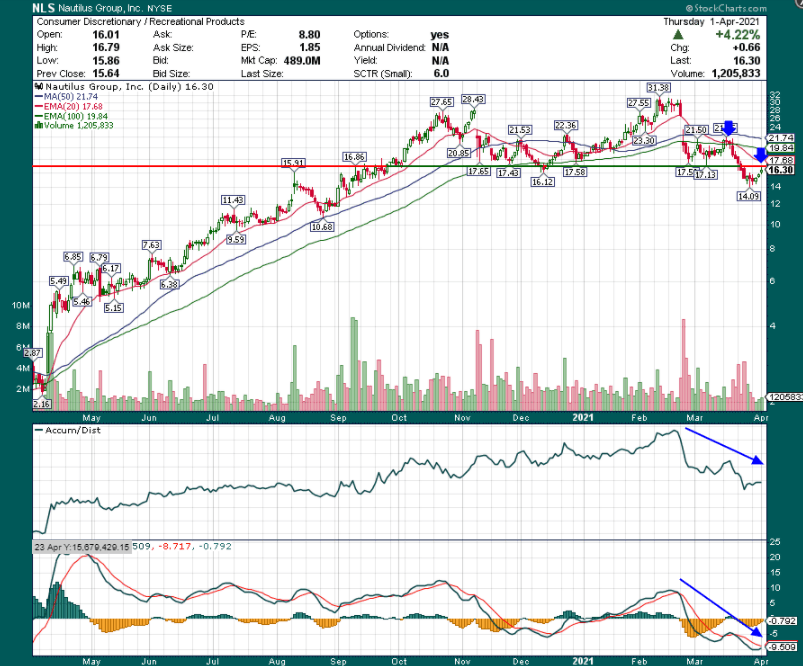Click the date 'Thursday 1-Apr-2021'
The height and width of the screenshot is (666, 803).
tap(712, 22)
